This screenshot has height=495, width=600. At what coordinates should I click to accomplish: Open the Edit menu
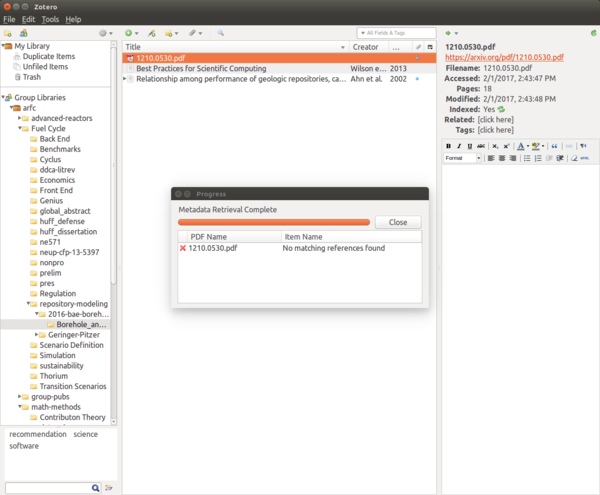coord(28,19)
